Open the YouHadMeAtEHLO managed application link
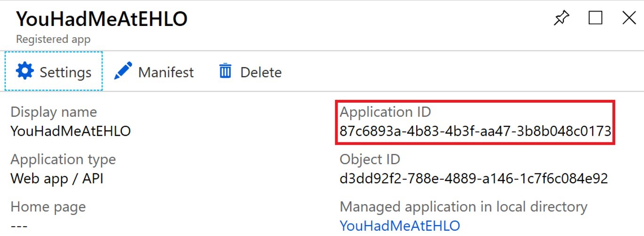 point(400,226)
